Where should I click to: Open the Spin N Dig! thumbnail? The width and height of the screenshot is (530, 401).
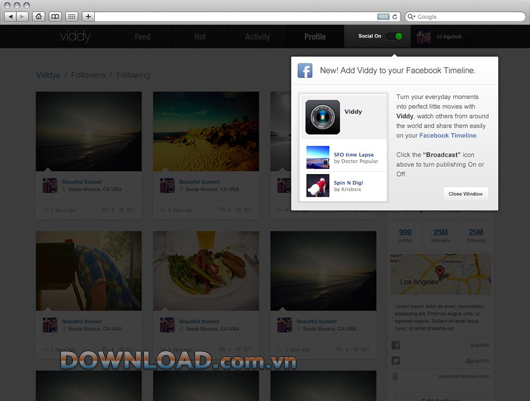coord(318,185)
